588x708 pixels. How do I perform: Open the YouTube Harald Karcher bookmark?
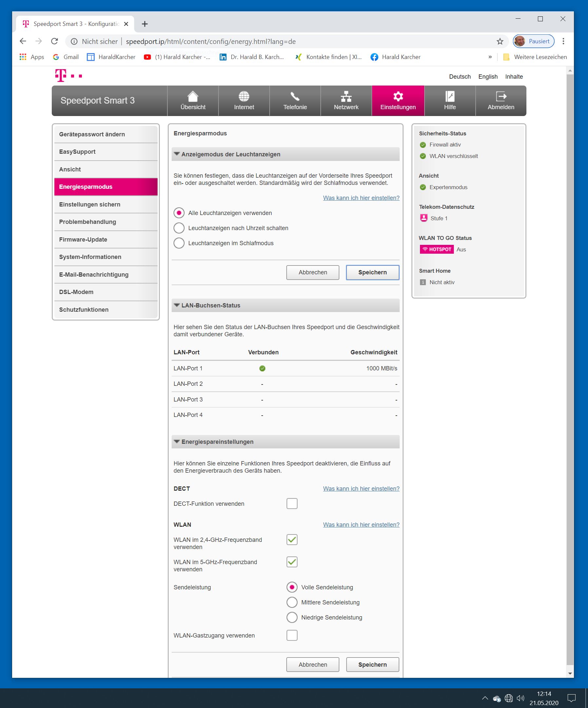[177, 57]
